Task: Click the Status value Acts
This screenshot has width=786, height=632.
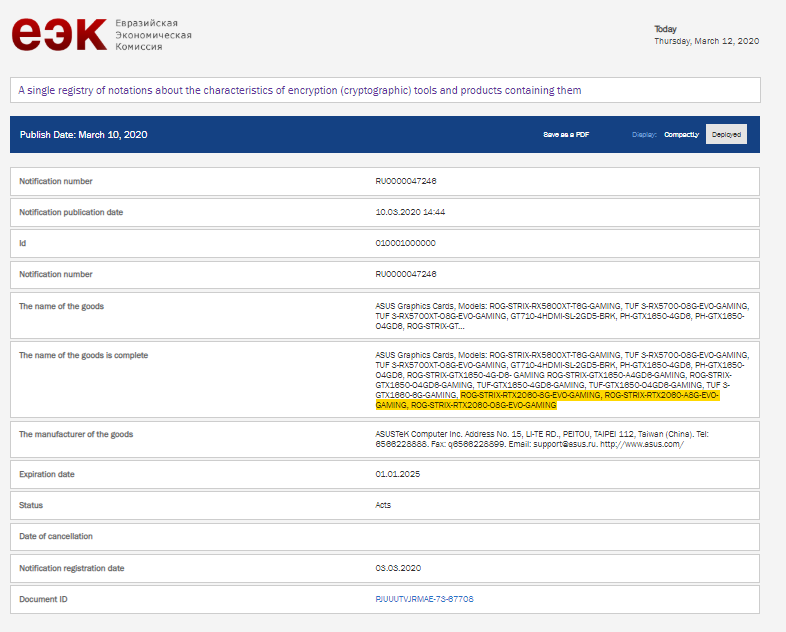Action: tap(383, 505)
